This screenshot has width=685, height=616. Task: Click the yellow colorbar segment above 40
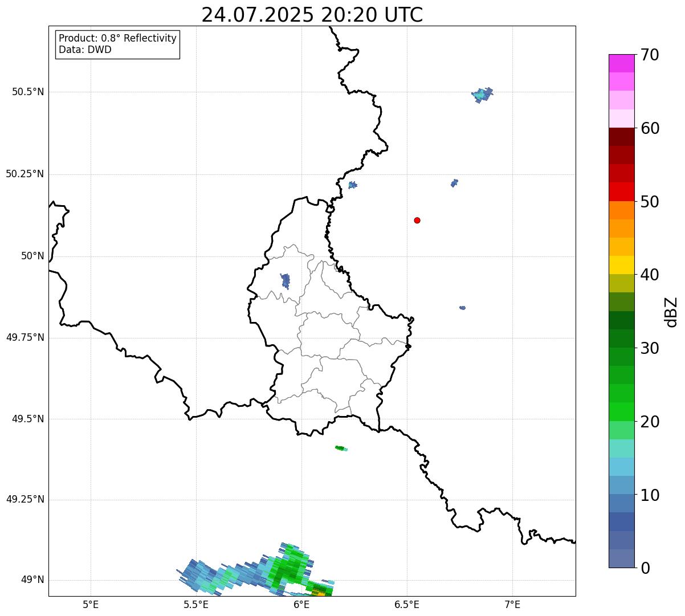pos(621,265)
